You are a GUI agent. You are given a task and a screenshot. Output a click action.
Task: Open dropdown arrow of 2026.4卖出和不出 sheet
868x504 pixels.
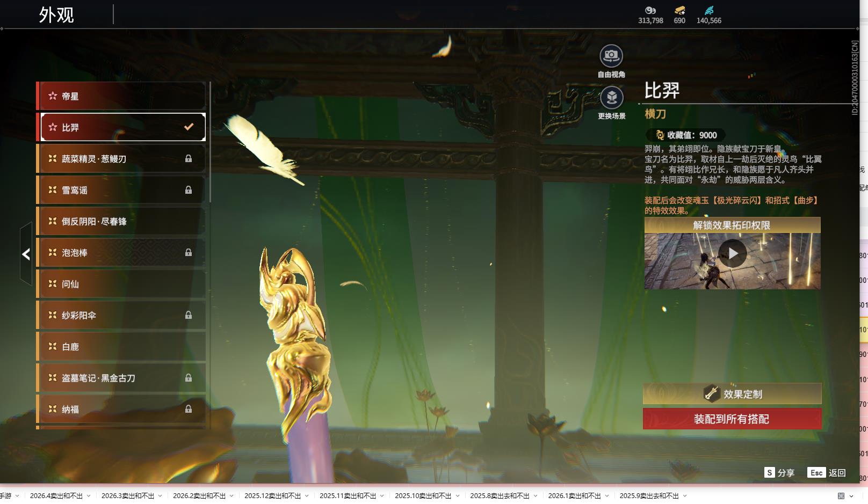89,496
